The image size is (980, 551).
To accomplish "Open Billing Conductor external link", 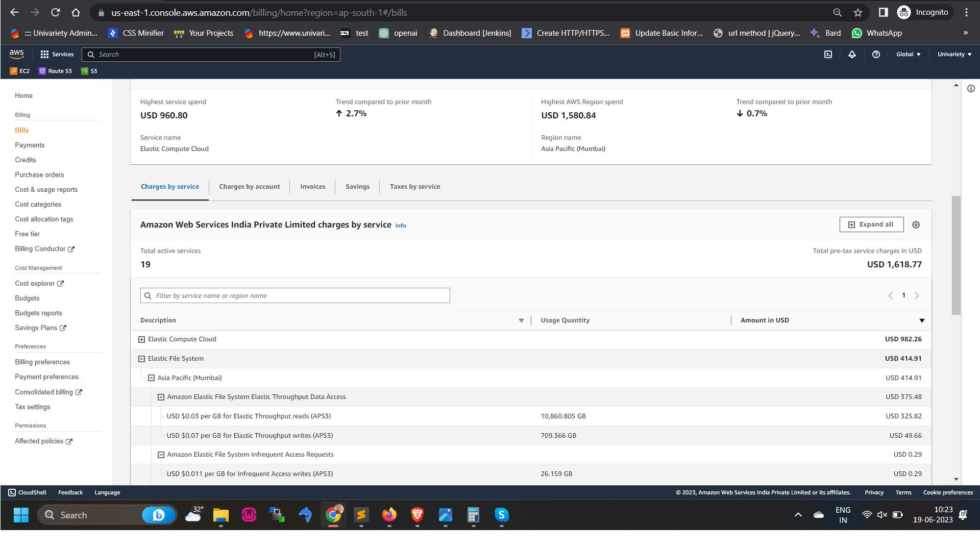I will click(44, 248).
